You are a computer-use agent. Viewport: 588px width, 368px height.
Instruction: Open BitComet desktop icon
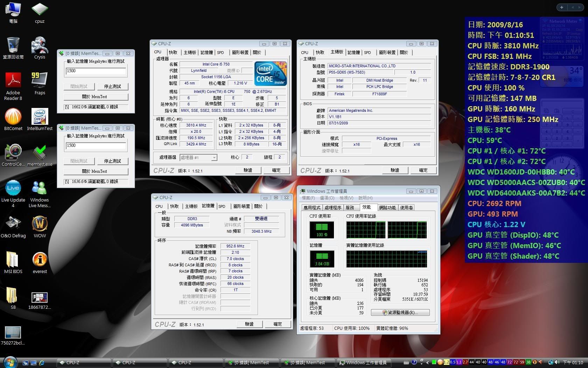coord(13,120)
